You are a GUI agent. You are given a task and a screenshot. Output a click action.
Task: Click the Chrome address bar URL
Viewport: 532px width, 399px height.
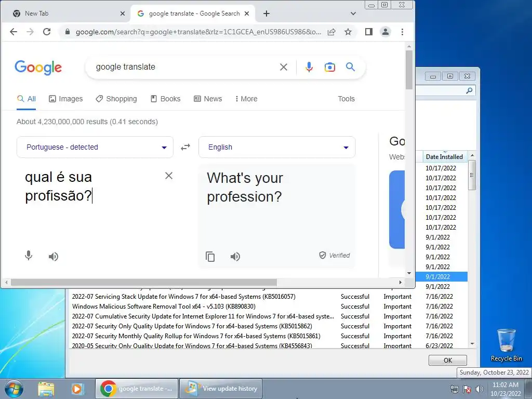198,32
